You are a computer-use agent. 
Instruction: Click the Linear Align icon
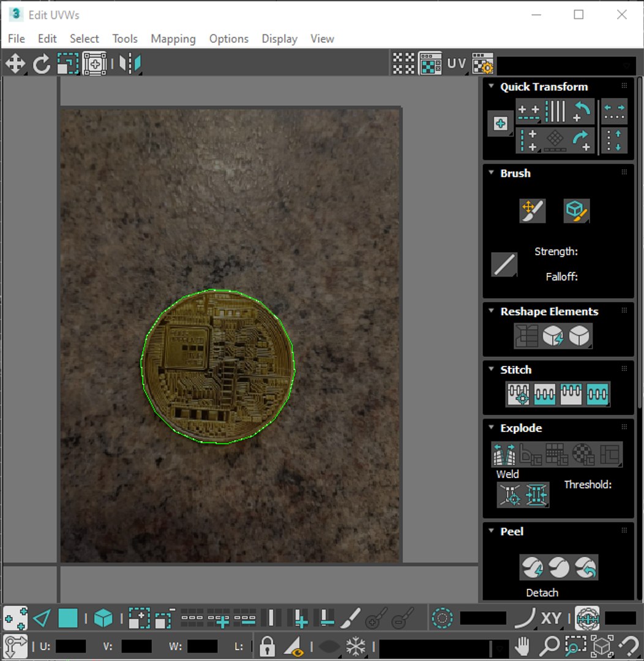point(555,112)
